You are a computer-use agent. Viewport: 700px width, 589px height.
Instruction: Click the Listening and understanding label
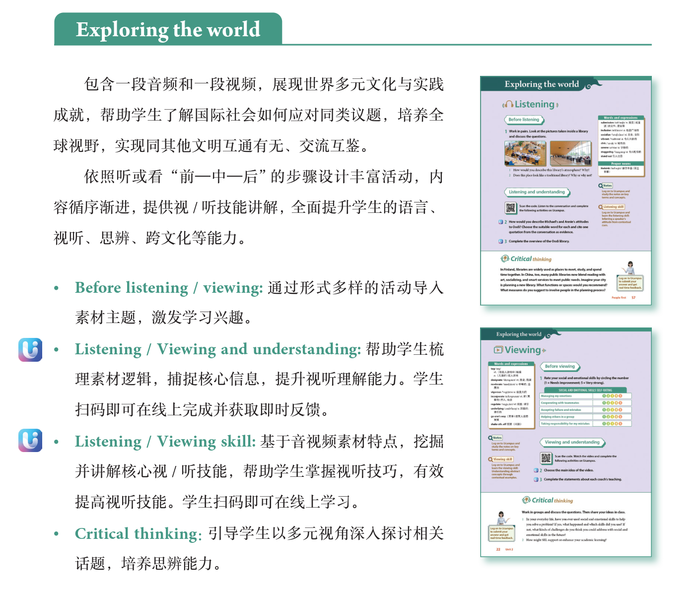537,192
